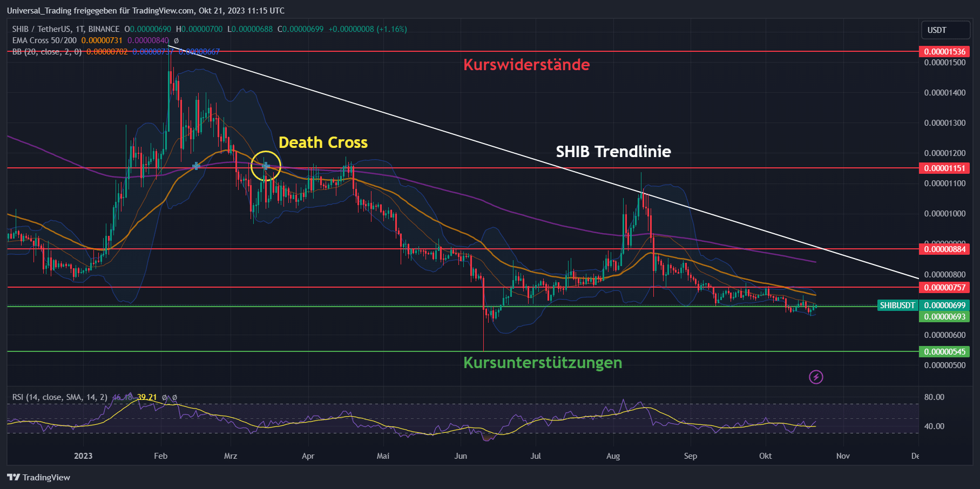The width and height of the screenshot is (980, 489).
Task: Select the BB (20, close, 2, 0) legend
Action: (47, 52)
